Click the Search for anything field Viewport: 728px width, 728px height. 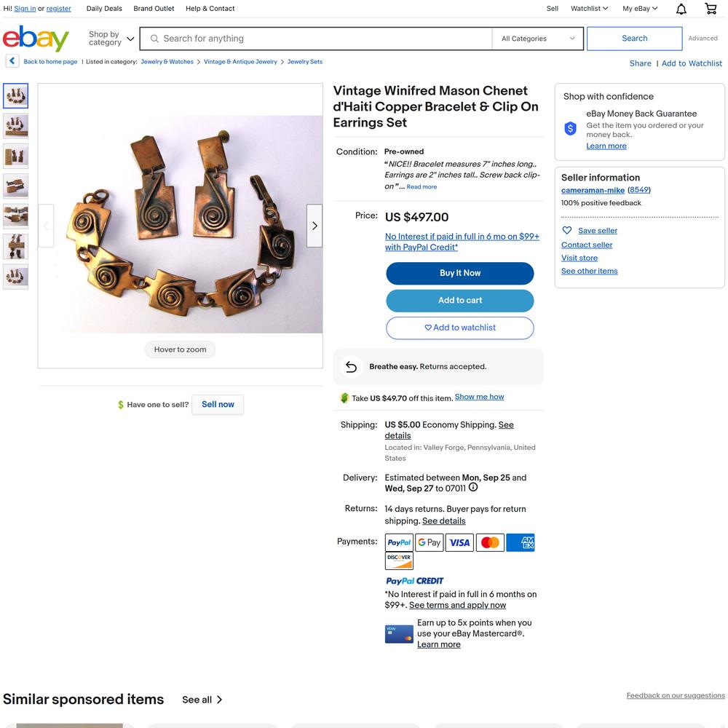(x=316, y=39)
